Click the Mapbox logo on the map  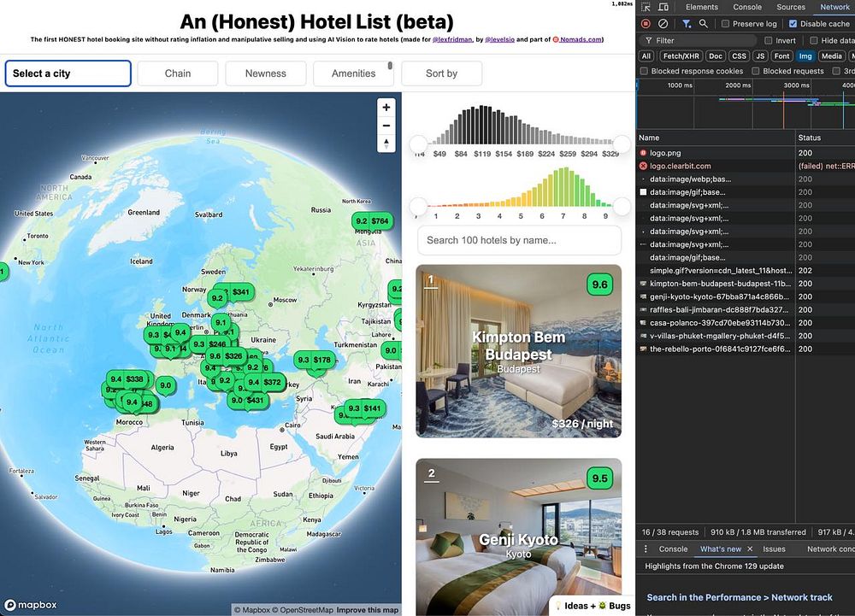click(31, 605)
